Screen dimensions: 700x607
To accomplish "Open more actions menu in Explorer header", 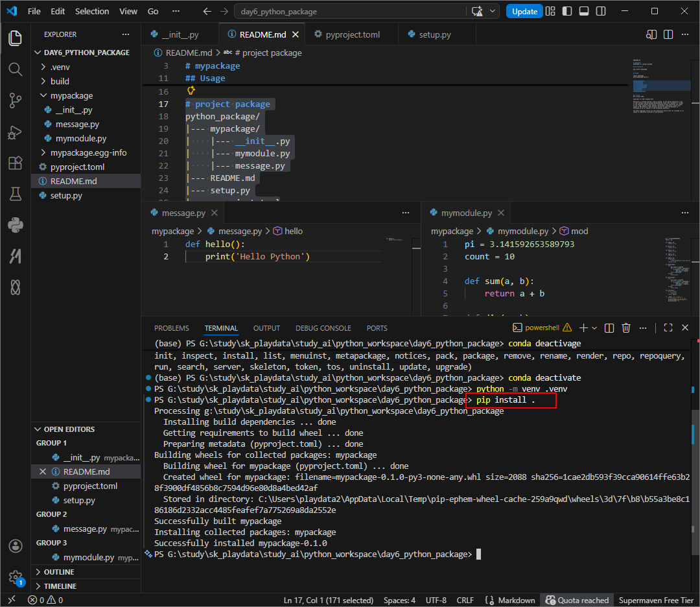I will (126, 34).
